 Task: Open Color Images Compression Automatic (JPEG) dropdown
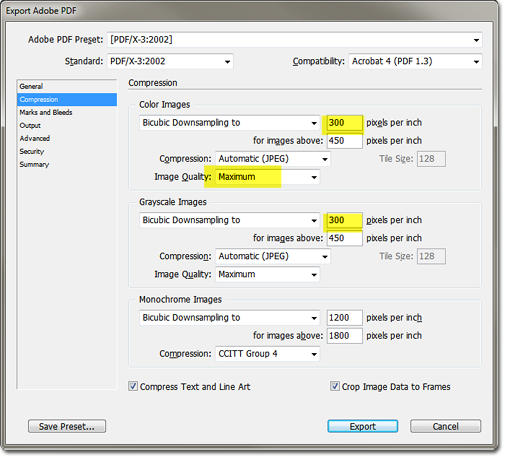273,159
